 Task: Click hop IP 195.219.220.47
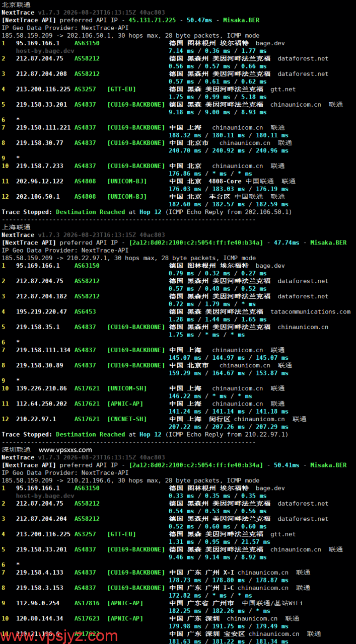coord(41,312)
